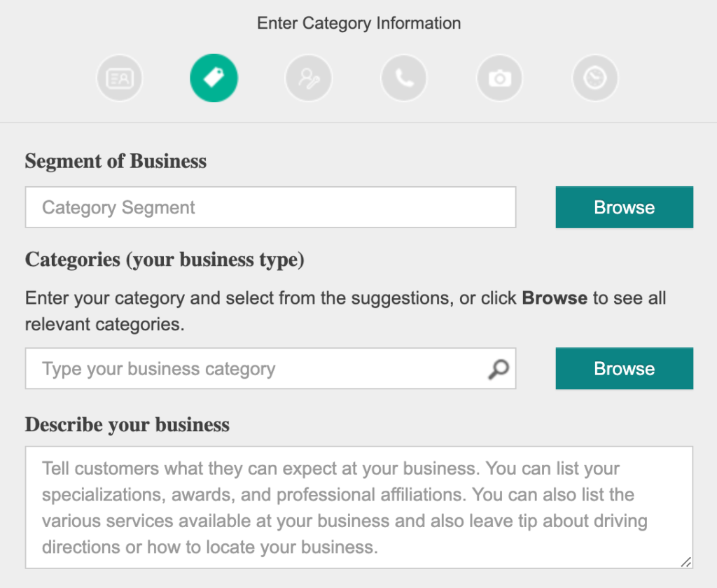Select the green tag category step icon
Screen dimensions: 717x588
tap(214, 78)
